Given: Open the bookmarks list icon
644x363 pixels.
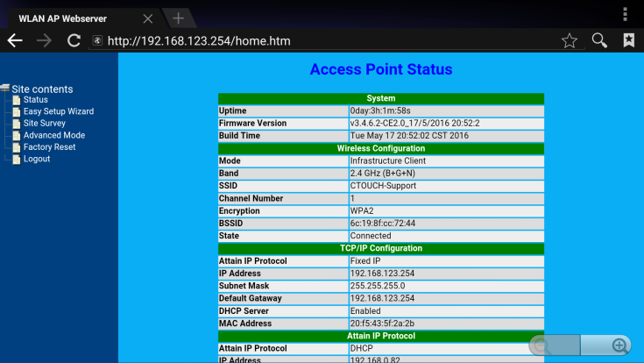Looking at the screenshot, I should point(628,40).
